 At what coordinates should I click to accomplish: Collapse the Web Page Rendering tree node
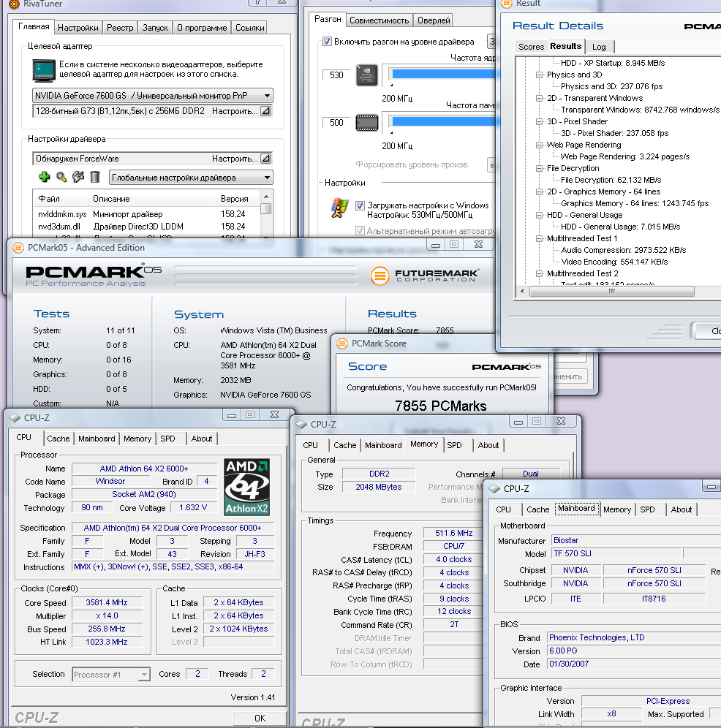[539, 145]
